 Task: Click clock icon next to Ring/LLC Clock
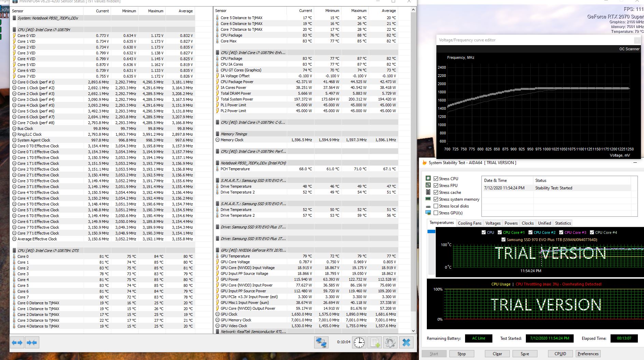coord(14,134)
